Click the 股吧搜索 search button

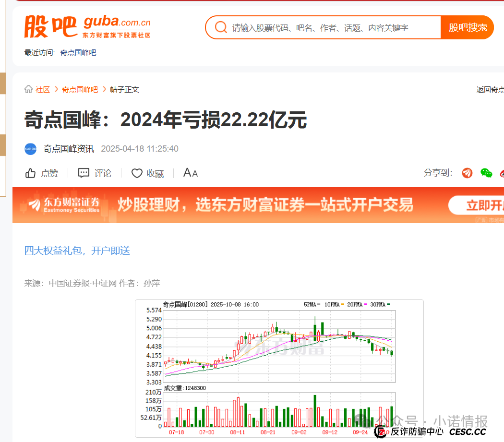(467, 27)
